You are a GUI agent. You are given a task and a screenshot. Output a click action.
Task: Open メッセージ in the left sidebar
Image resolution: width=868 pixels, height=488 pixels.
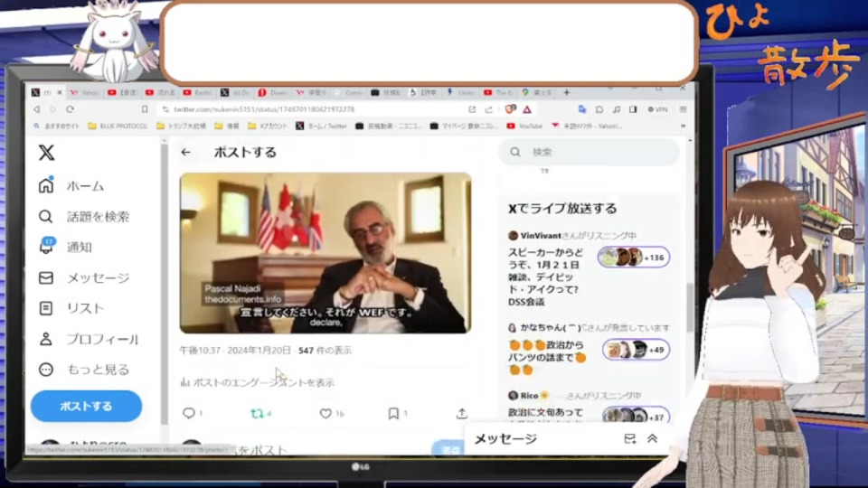point(83,277)
